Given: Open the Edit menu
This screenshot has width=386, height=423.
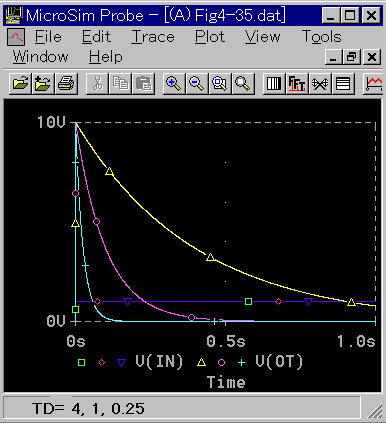Looking at the screenshot, I should [x=96, y=37].
